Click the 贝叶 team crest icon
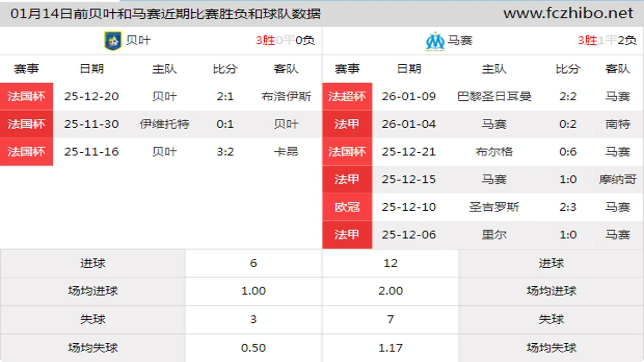The width and height of the screenshot is (644, 362). tap(111, 40)
